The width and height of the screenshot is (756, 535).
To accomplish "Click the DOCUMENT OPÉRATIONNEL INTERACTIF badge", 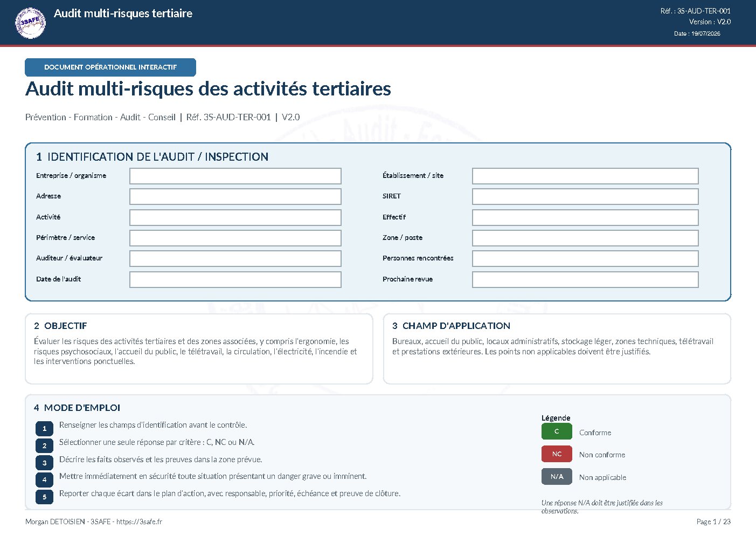I will tap(110, 67).
